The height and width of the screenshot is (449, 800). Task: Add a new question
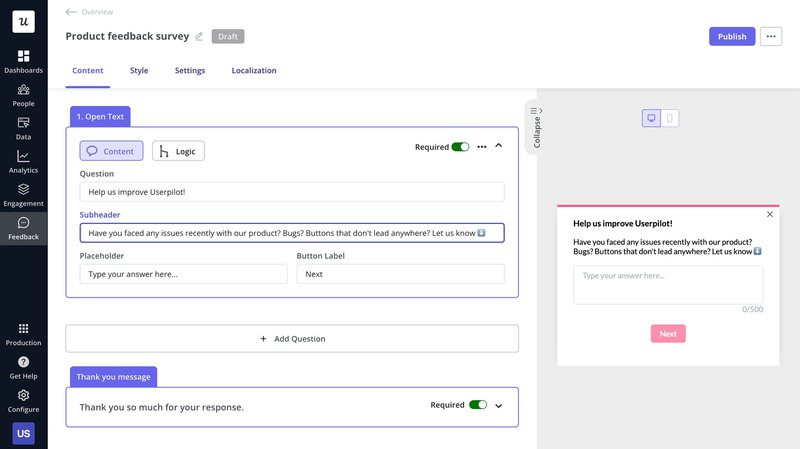click(x=292, y=338)
